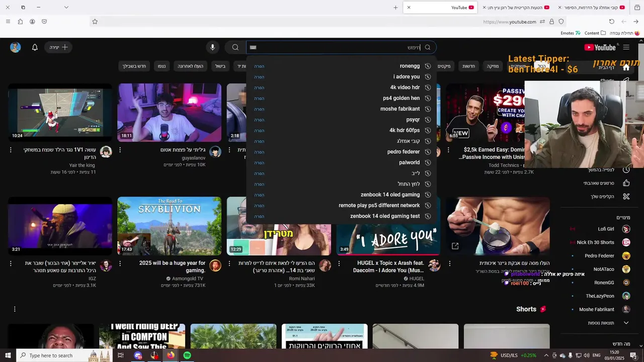Open the Lofi Girl subscription channel

[x=605, y=229]
